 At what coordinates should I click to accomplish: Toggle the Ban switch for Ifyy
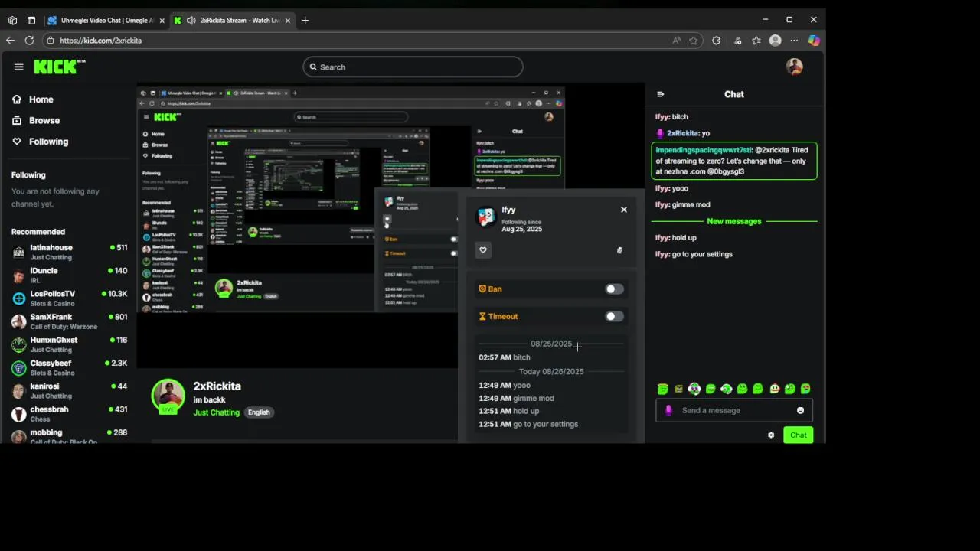[x=614, y=289]
